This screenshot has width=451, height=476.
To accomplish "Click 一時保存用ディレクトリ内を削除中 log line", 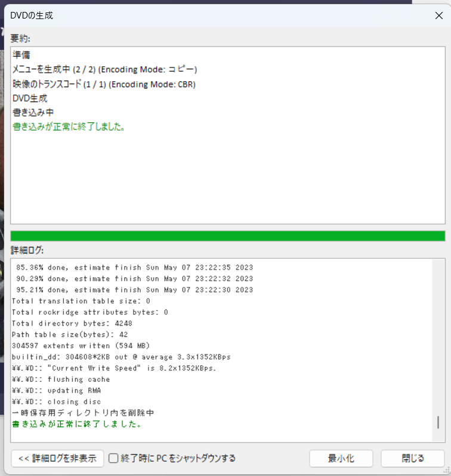I will tap(84, 413).
